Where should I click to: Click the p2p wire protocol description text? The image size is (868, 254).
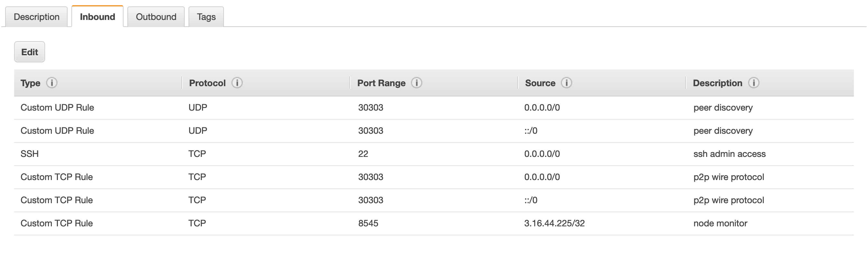(728, 177)
